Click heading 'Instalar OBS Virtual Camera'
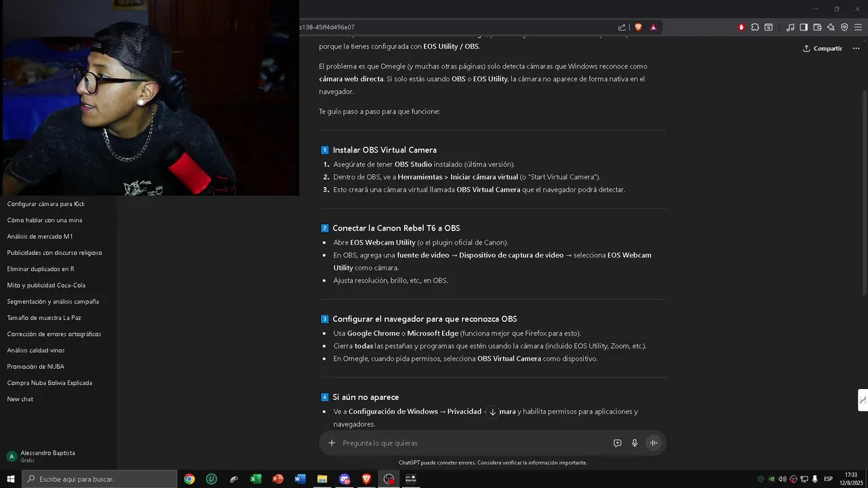Image resolution: width=868 pixels, height=488 pixels. click(x=384, y=150)
